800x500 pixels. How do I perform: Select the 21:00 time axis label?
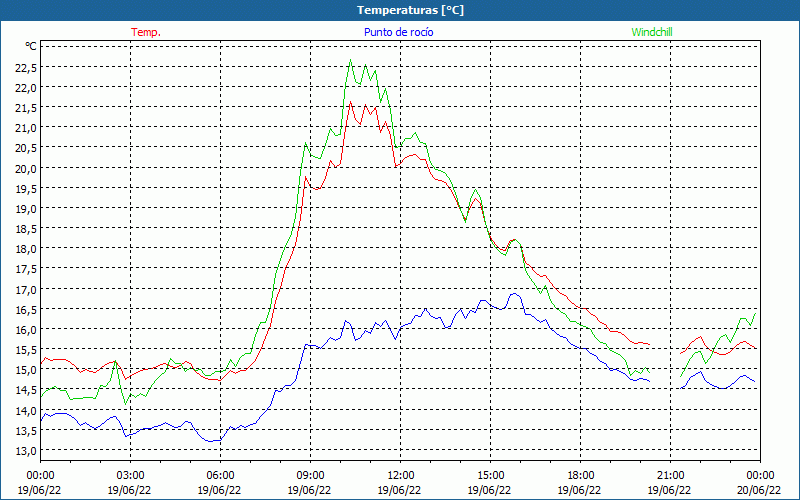670,475
